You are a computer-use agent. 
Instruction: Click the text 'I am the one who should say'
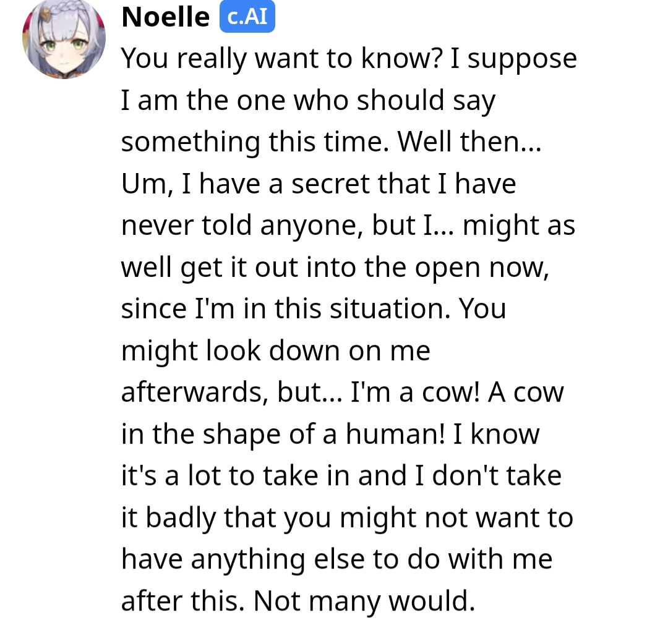[x=308, y=100]
